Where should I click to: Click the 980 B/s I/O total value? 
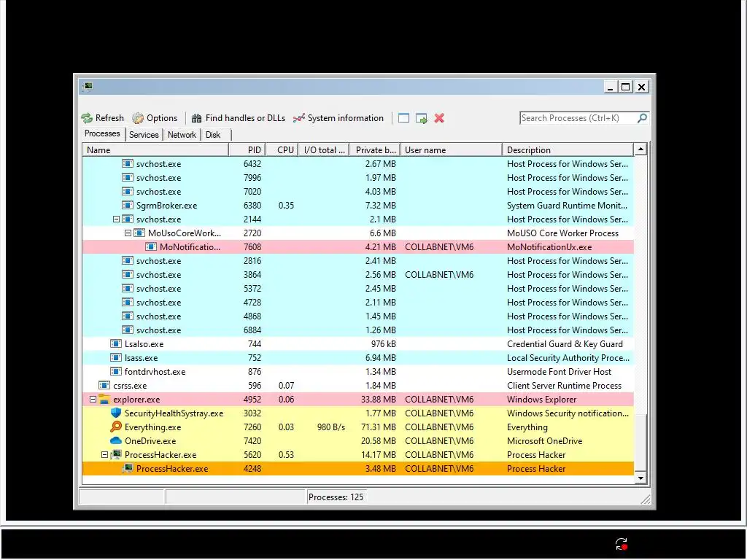click(331, 427)
